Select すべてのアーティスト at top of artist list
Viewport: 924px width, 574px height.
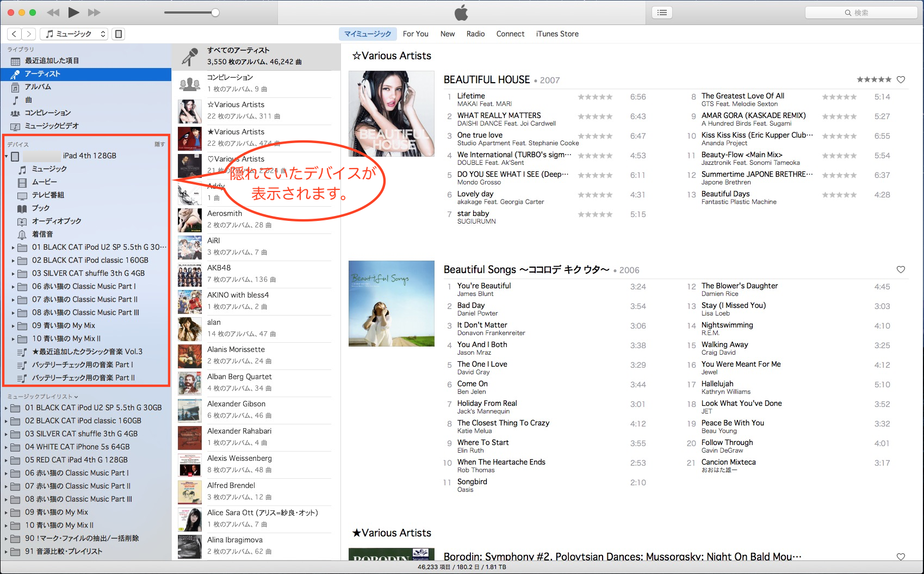click(256, 57)
